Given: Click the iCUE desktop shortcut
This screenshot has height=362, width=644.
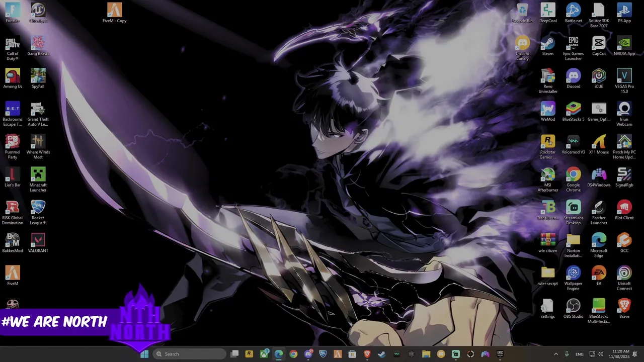Looking at the screenshot, I should 599,78.
